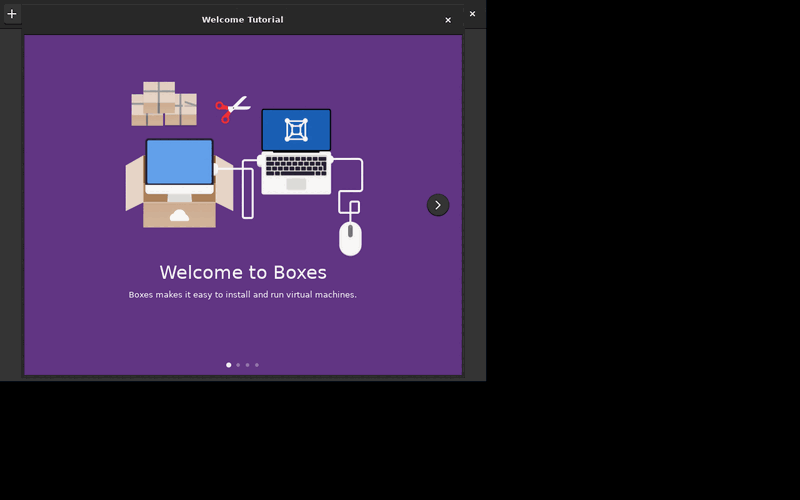800x500 pixels.
Task: Add a new box with plus button
Action: (x=12, y=14)
